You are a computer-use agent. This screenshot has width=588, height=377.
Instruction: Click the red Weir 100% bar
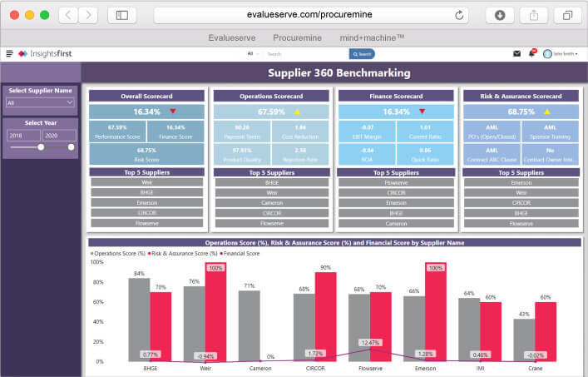(215, 312)
